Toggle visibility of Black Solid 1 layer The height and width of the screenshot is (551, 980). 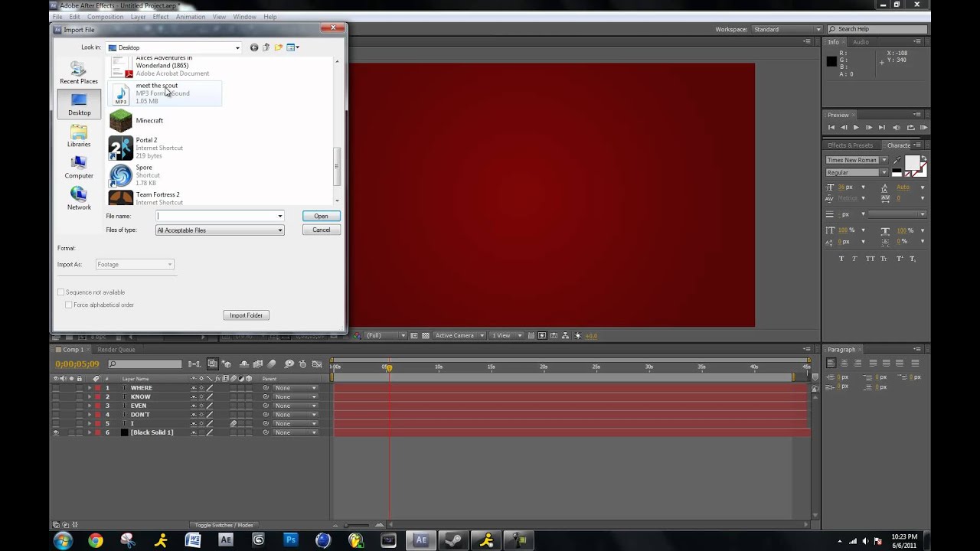(x=55, y=432)
